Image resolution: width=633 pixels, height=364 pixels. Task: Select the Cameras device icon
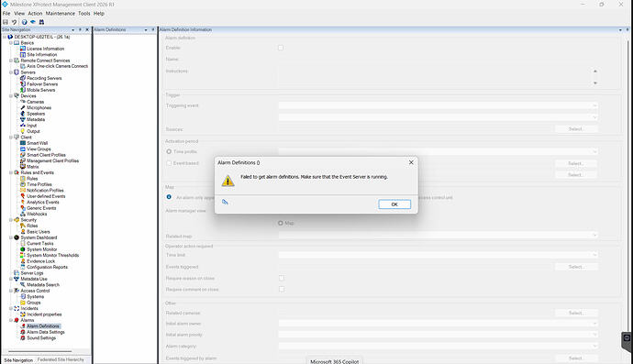23,102
